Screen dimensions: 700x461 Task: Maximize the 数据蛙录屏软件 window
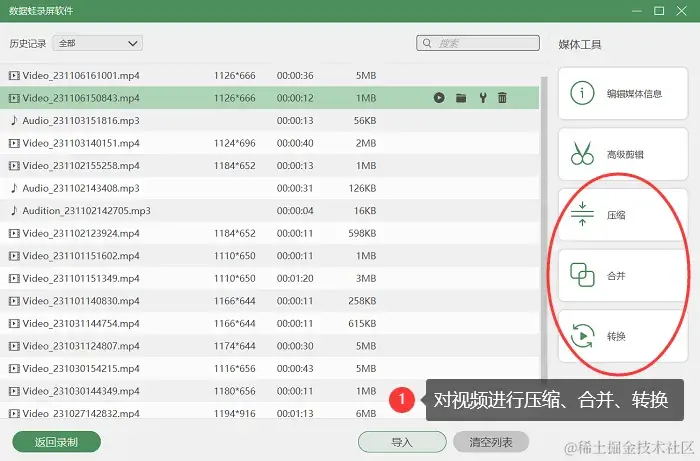(659, 11)
